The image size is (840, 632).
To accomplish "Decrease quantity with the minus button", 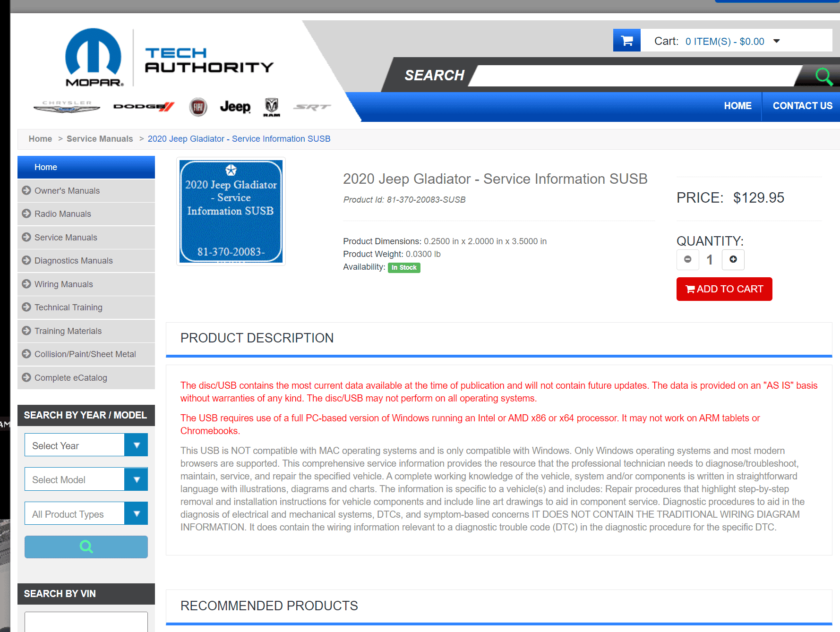I will pyautogui.click(x=688, y=259).
